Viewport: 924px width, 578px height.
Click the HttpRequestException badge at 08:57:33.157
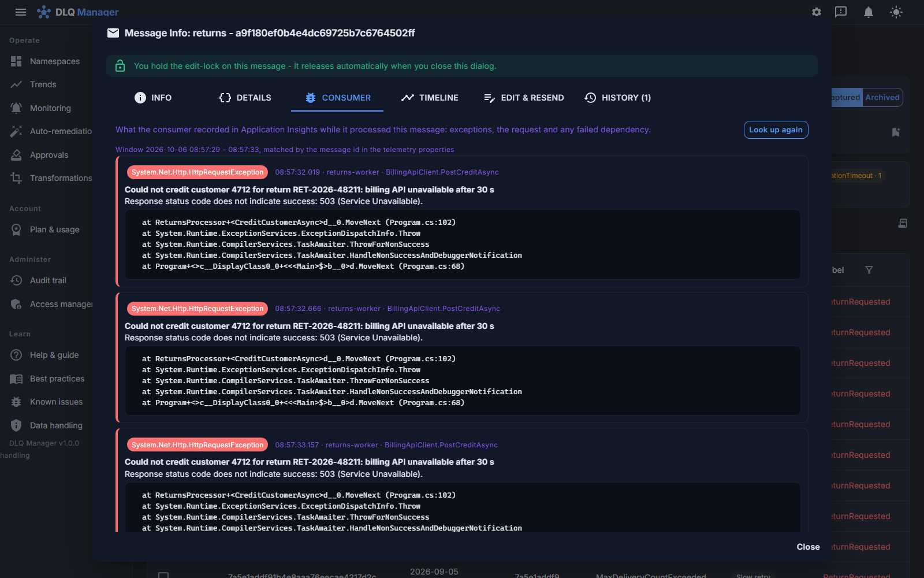198,445
